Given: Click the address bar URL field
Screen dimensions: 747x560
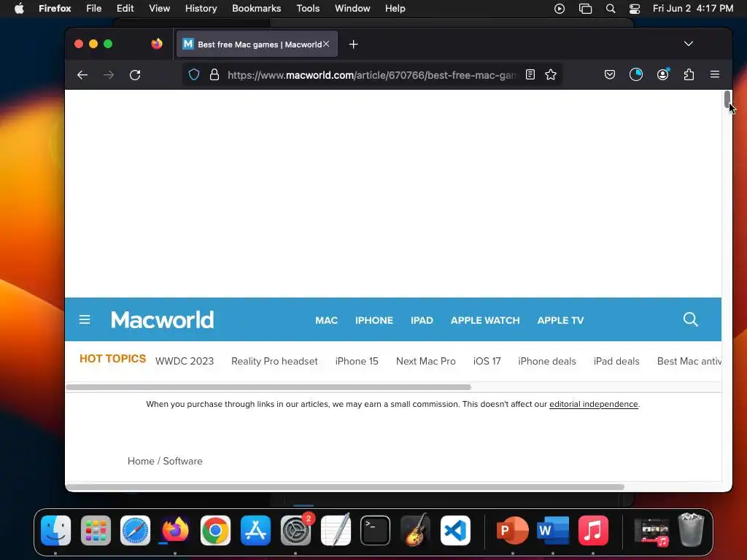Looking at the screenshot, I should [x=371, y=75].
